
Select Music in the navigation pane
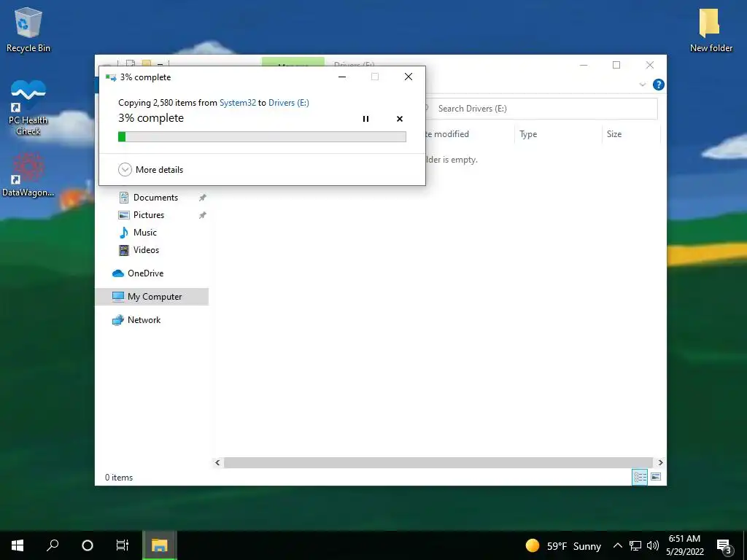coord(145,233)
